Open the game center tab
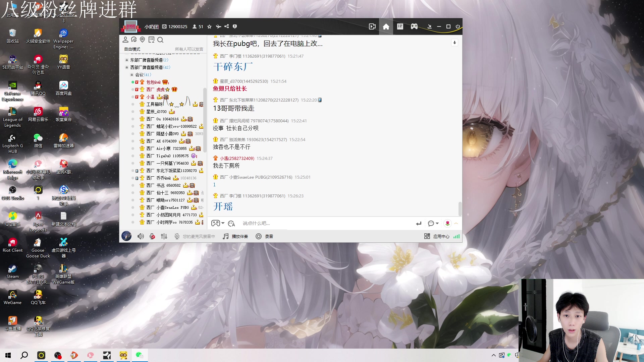The image size is (644, 362). click(414, 26)
